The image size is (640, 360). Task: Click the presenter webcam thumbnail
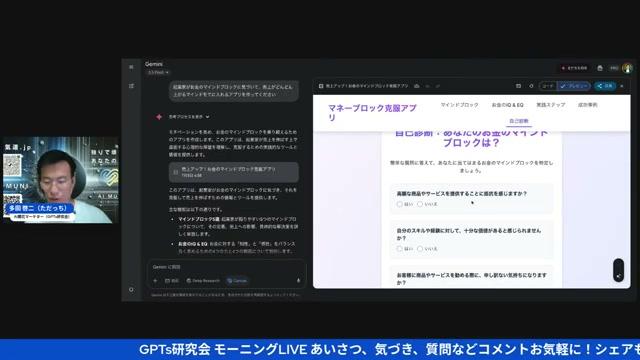click(61, 180)
